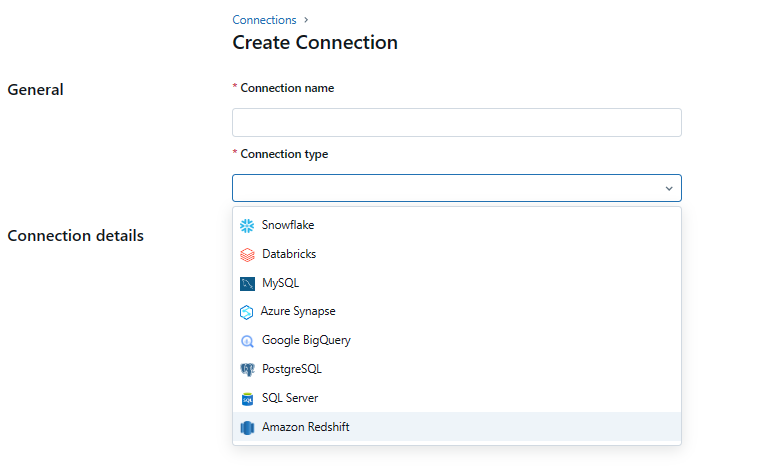Pick the PostgreSQL label
Viewport: 759px width, 473px height.
[291, 369]
